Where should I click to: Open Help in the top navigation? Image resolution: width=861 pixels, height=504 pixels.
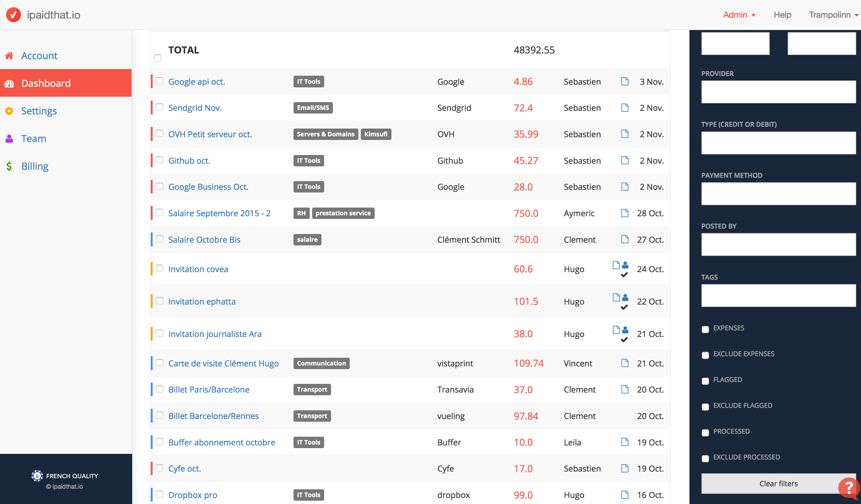point(782,15)
